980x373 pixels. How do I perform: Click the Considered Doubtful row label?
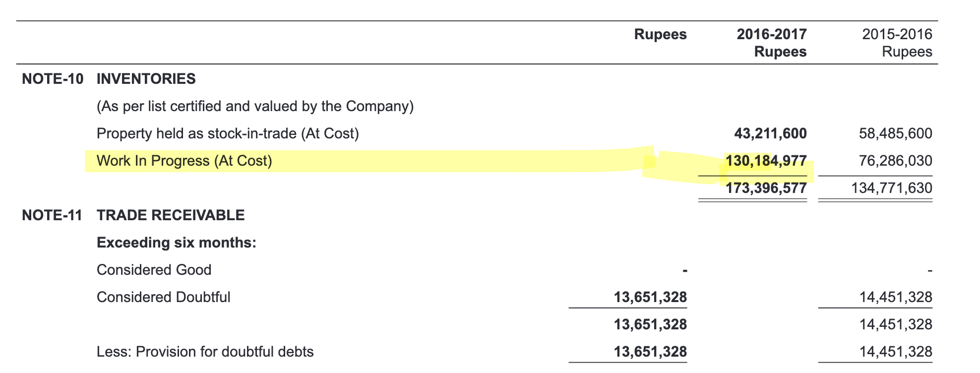(164, 297)
